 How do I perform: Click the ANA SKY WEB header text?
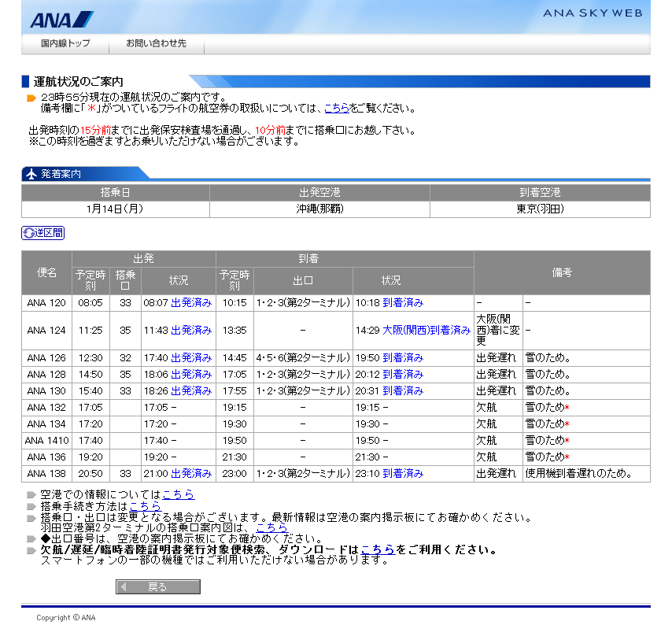(x=593, y=13)
